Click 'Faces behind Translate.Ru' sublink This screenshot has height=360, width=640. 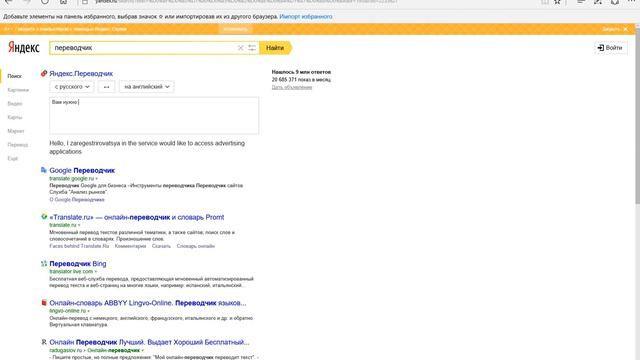pos(79,246)
